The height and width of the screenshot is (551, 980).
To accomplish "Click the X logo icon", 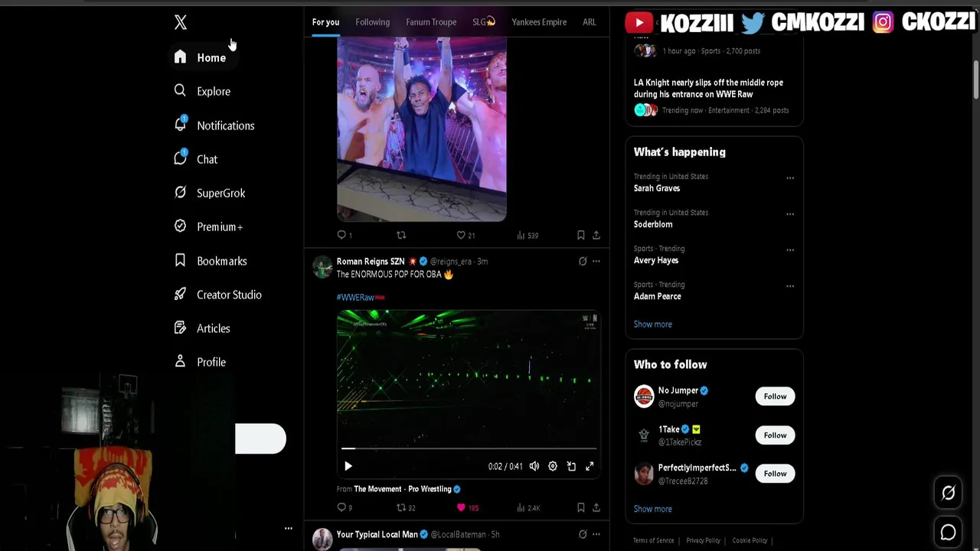I will coord(181,22).
